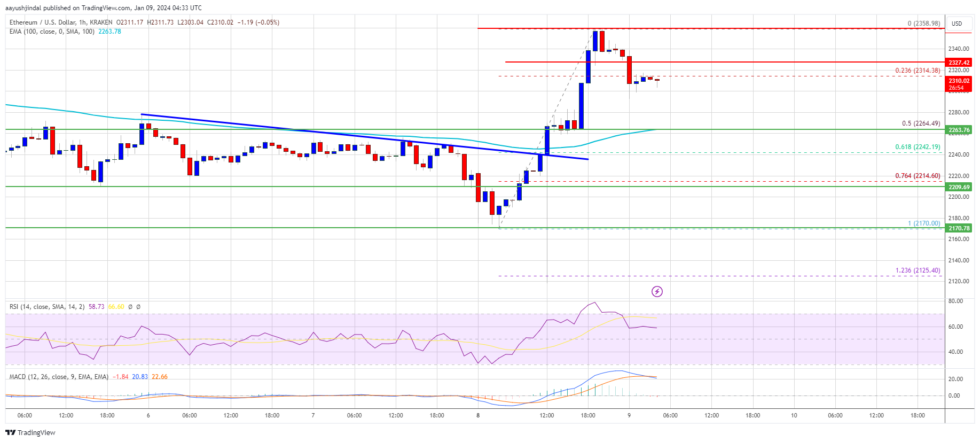980x442 pixels.
Task: Click the 0.618 (2242.19) Fibonacci label
Action: click(x=917, y=147)
